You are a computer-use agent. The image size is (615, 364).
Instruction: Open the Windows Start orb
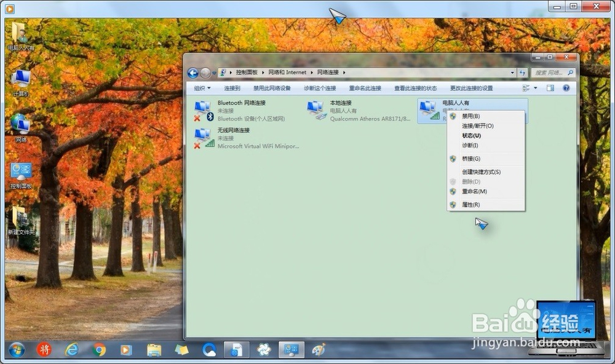tap(17, 350)
